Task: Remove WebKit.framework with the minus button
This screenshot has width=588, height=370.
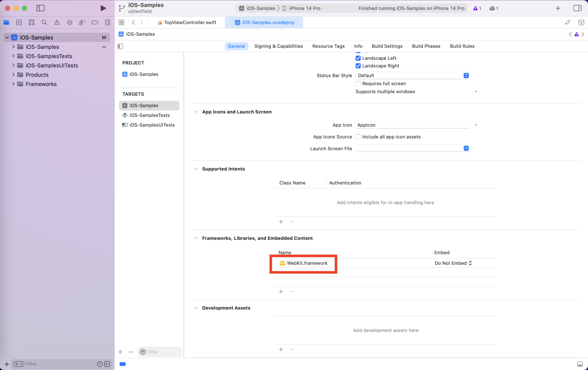Action: [291, 291]
